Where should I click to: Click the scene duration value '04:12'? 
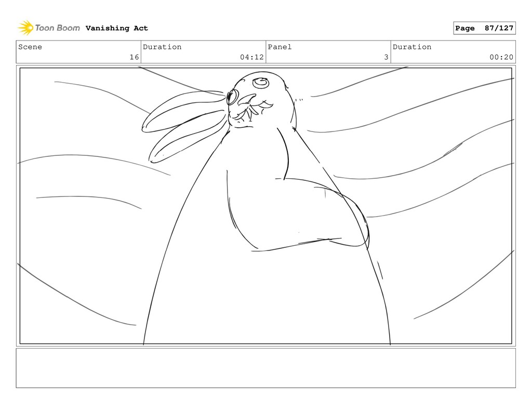coord(252,57)
